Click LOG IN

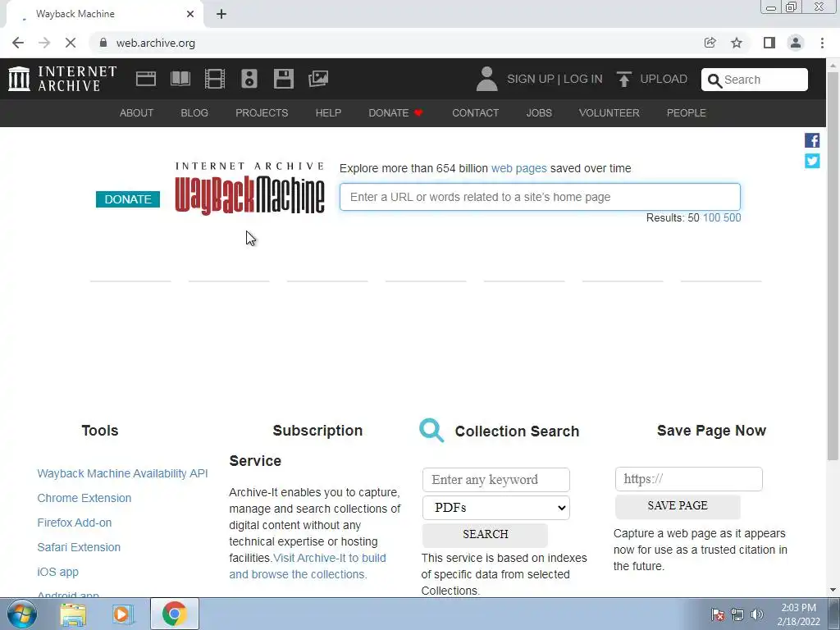coord(583,79)
